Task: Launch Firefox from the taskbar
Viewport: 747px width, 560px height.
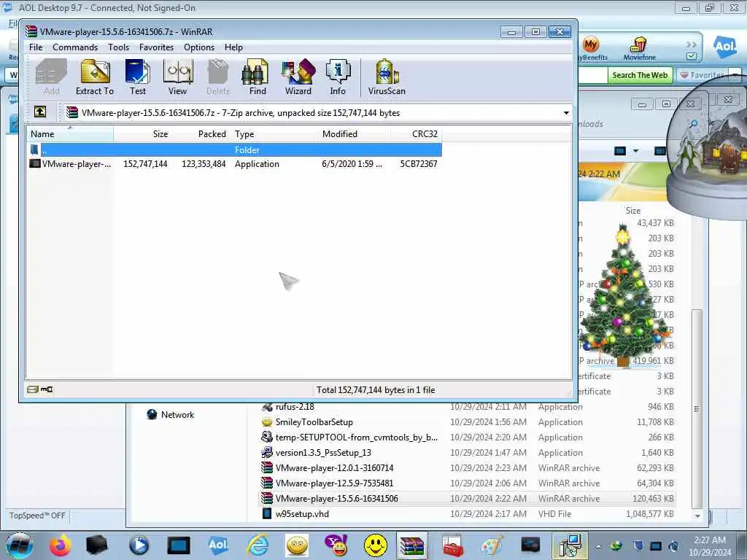Action: coord(61,545)
